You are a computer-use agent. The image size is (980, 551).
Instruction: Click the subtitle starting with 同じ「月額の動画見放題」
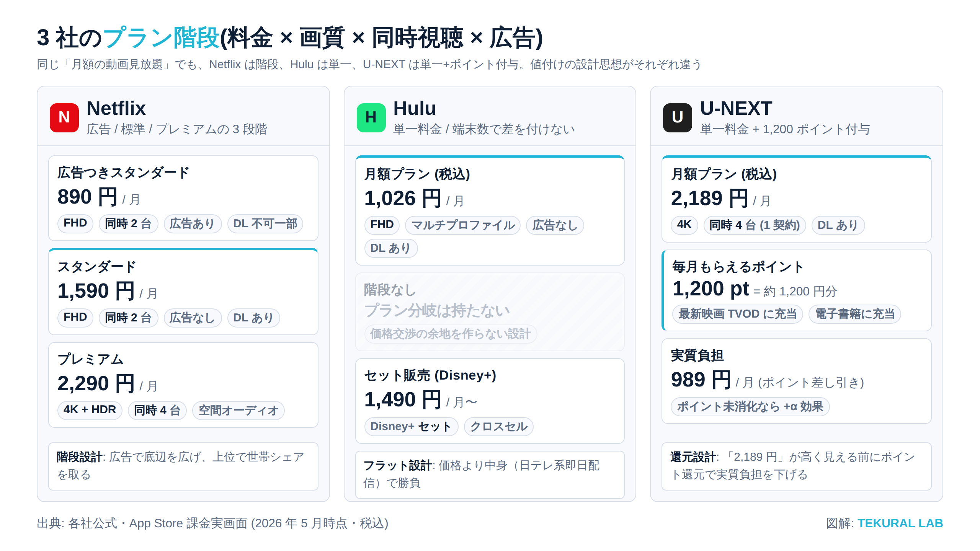tap(369, 64)
